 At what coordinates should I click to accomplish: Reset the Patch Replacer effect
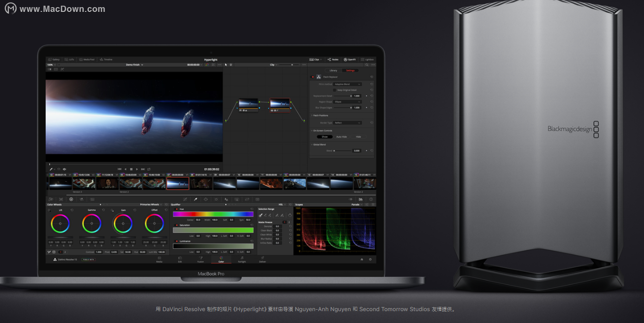372,77
